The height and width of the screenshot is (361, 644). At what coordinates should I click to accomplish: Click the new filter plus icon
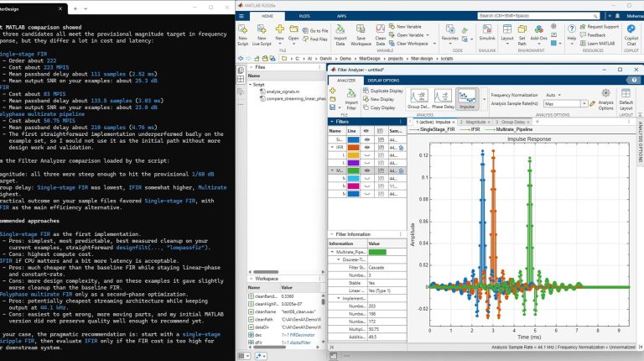click(332, 91)
